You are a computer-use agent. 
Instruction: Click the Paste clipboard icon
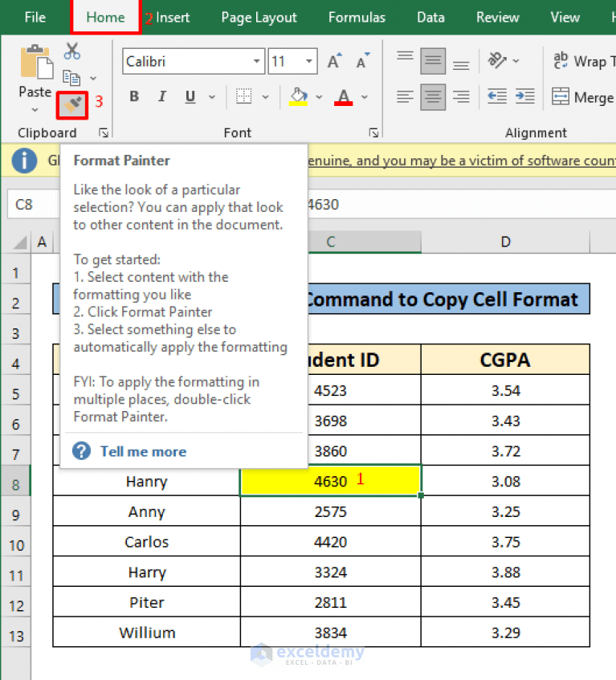[36, 62]
